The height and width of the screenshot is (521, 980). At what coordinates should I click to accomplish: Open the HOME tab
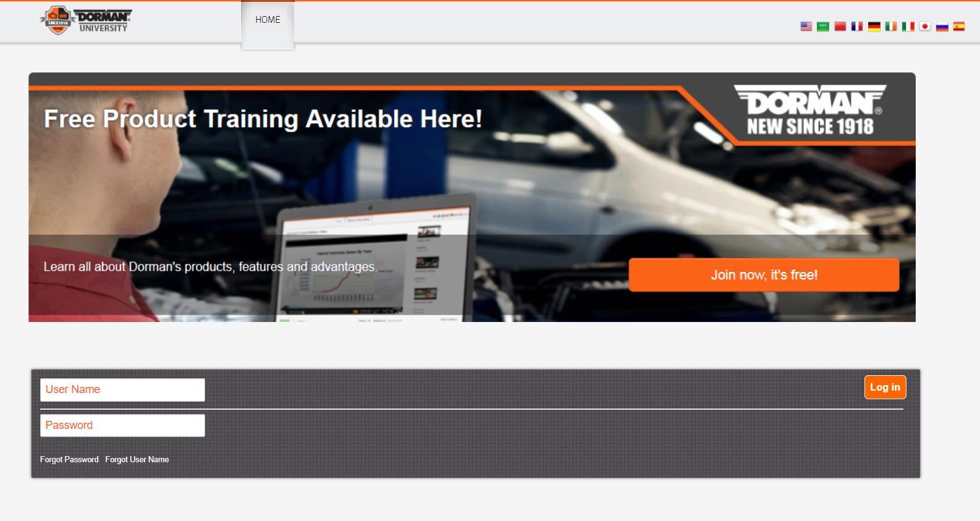268,25
